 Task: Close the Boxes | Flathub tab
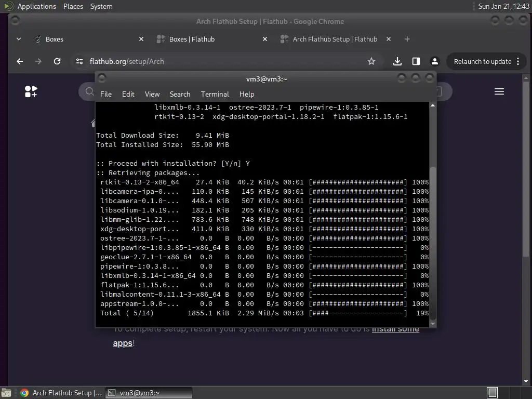(265, 39)
